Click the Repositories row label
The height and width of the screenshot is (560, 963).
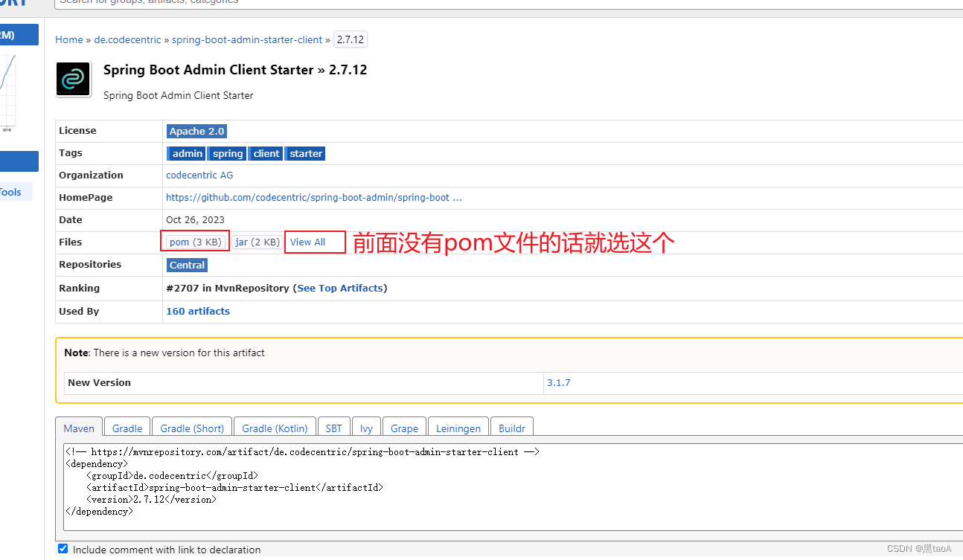coord(90,265)
